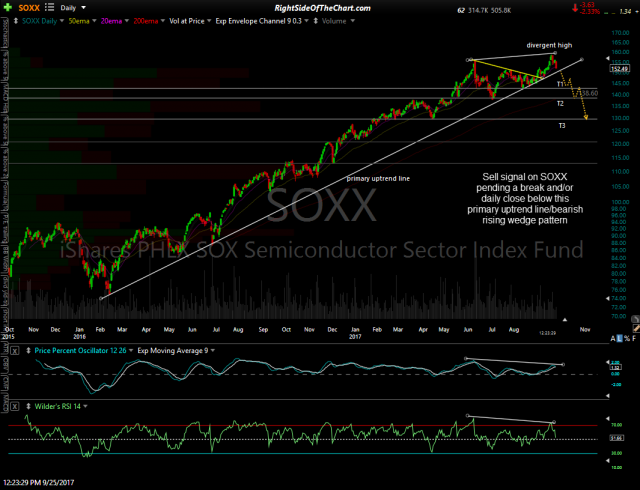Click the 314.7K volume figure
640x490 pixels.
[478, 11]
